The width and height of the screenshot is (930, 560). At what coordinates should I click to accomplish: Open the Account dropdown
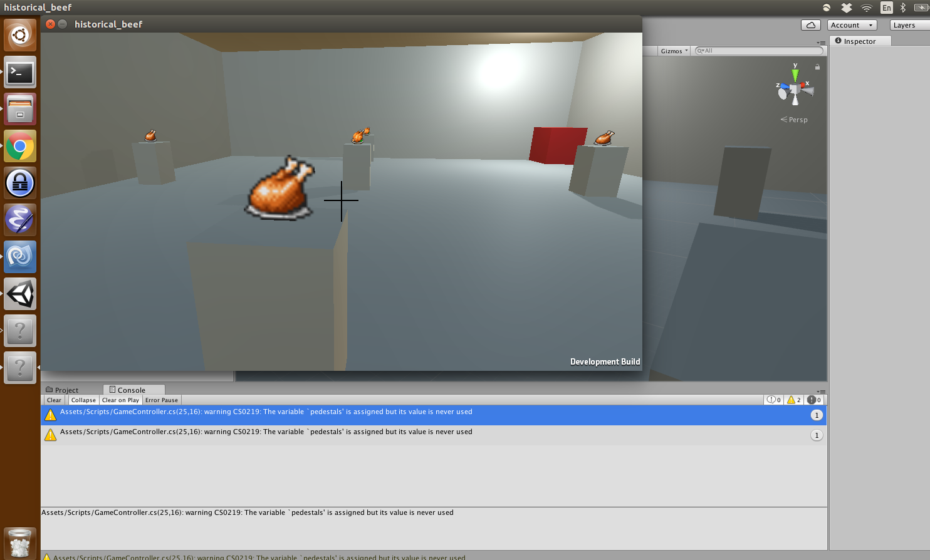[x=852, y=25]
